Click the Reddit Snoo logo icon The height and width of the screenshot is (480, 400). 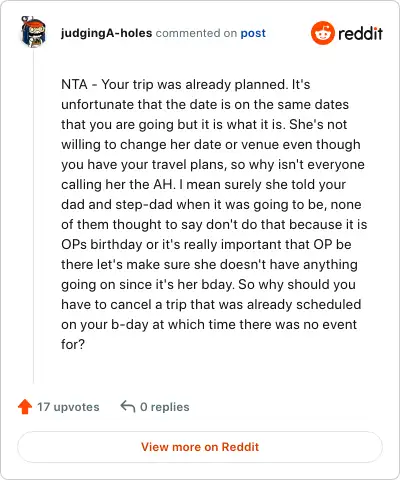pos(322,33)
